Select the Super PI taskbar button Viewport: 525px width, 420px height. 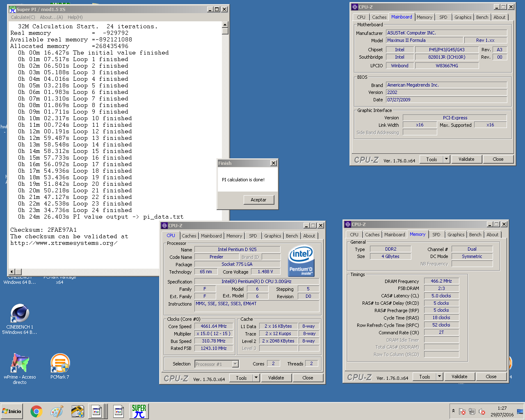(x=139, y=411)
